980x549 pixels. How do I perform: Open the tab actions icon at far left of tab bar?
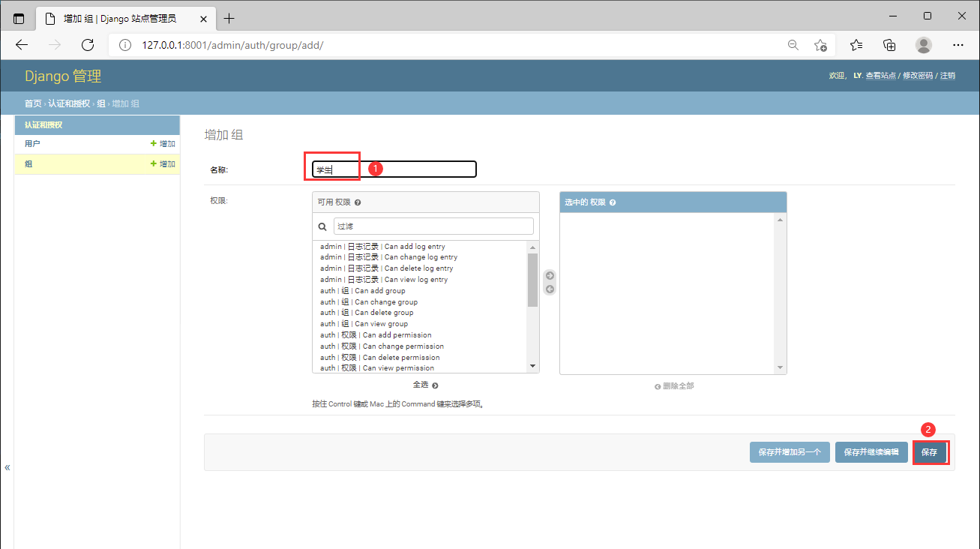click(19, 18)
